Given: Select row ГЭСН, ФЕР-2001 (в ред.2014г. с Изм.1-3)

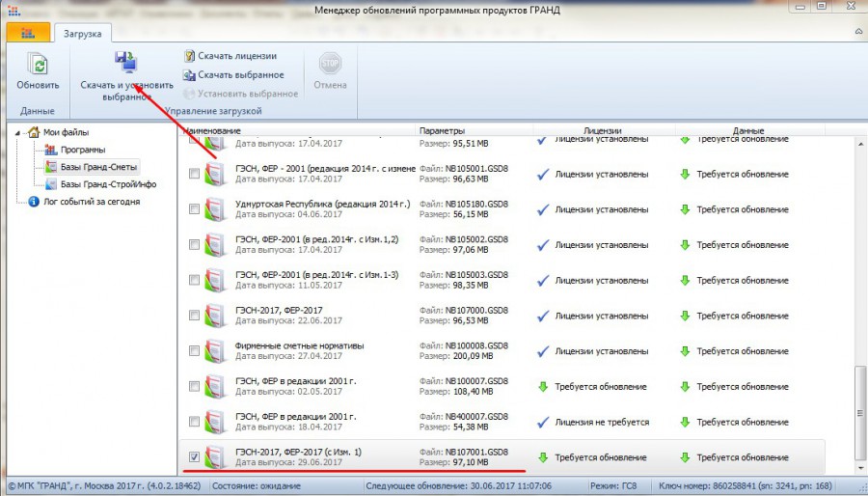Looking at the screenshot, I should (502, 280).
